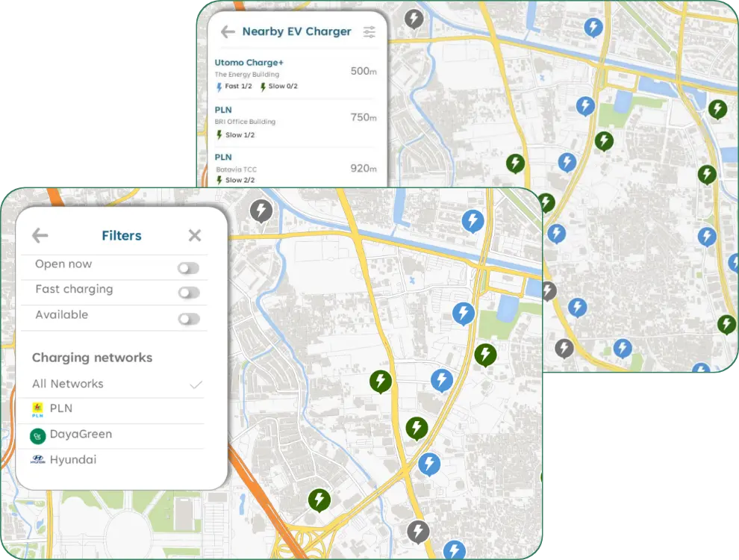Click gray charger pin above Nearby EV Charger list
Image resolution: width=739 pixels, height=560 pixels.
(414, 19)
